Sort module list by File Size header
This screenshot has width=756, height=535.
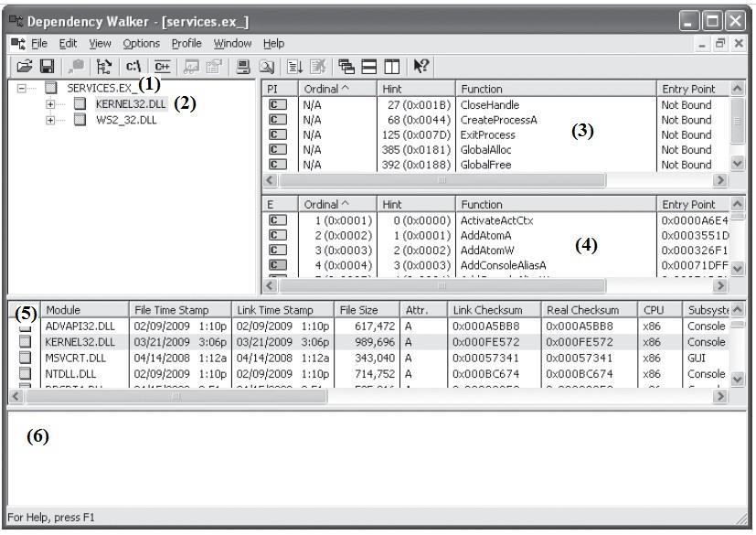click(x=367, y=310)
